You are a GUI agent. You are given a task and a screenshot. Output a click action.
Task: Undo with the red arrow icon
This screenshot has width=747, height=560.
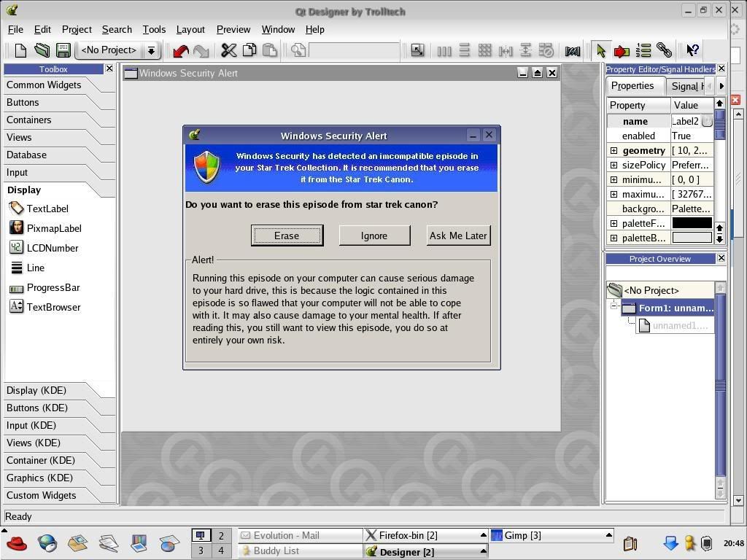tap(181, 50)
